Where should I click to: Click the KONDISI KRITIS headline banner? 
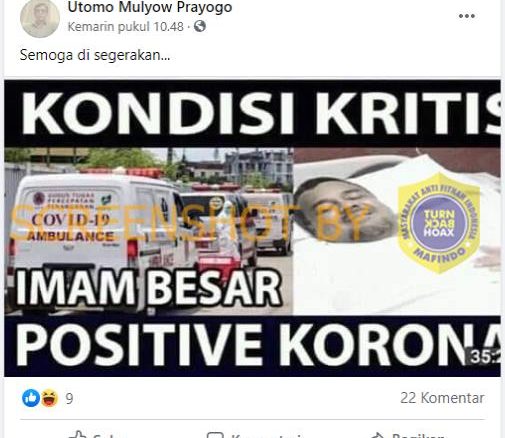pos(252,113)
